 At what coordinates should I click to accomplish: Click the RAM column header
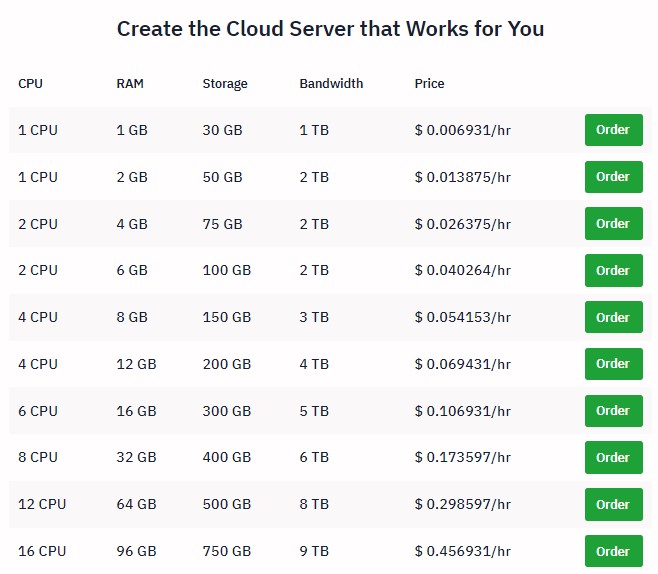pos(130,83)
